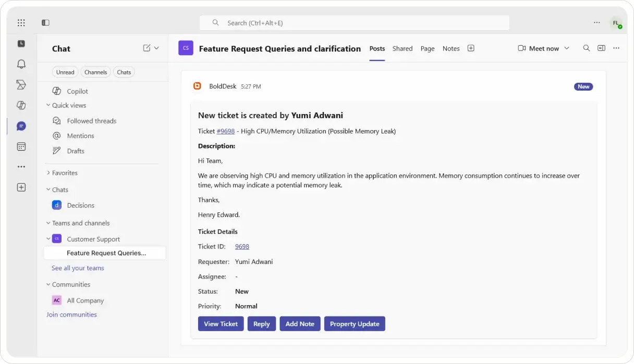
Task: Open the channel pane icon in header
Action: click(601, 48)
